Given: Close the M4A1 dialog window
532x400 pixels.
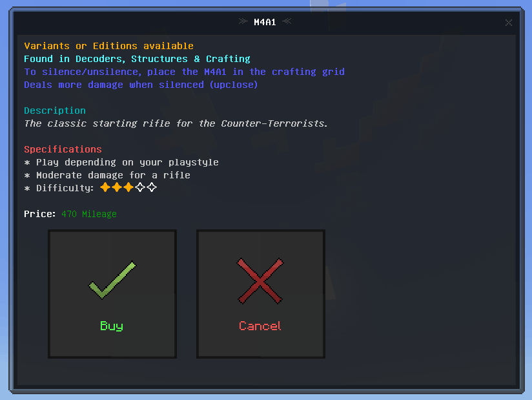Looking at the screenshot, I should (508, 23).
